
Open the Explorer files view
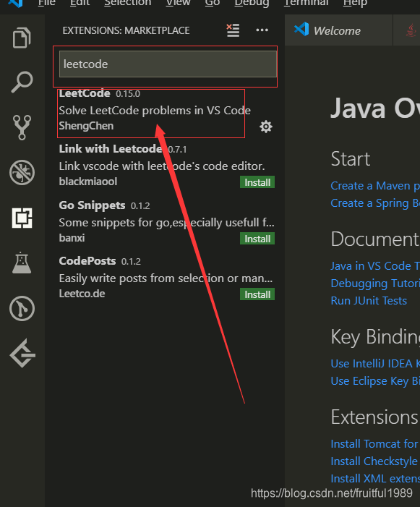[x=22, y=38]
